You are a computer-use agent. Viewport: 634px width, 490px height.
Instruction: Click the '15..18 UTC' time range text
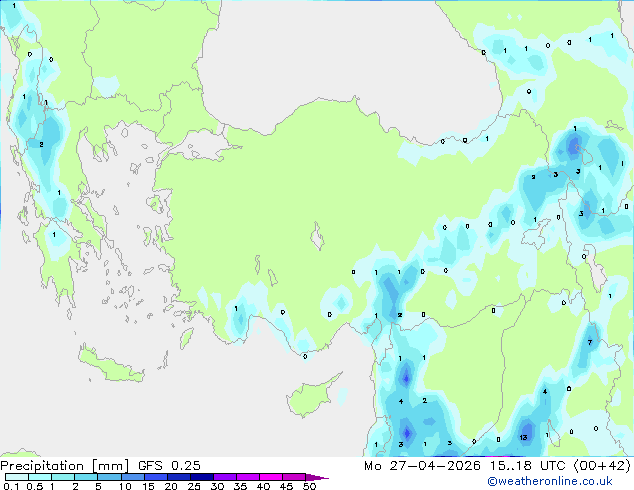click(x=527, y=466)
